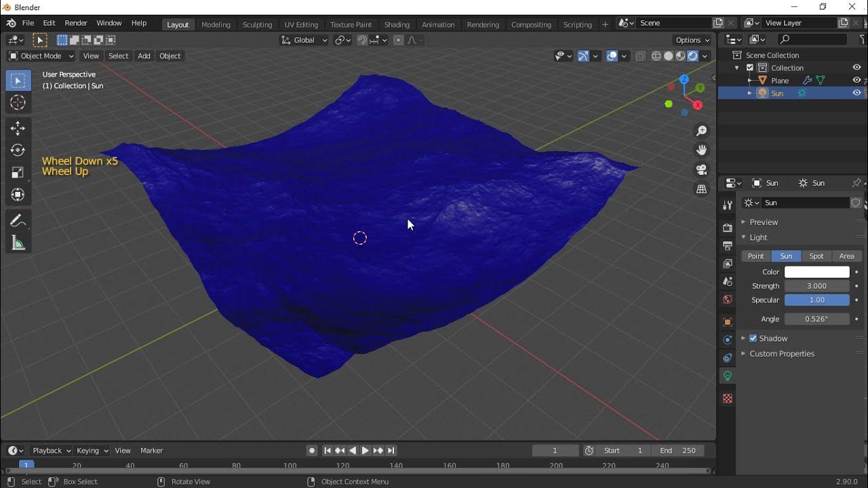Select the Area light type
868x488 pixels.
pos(847,256)
